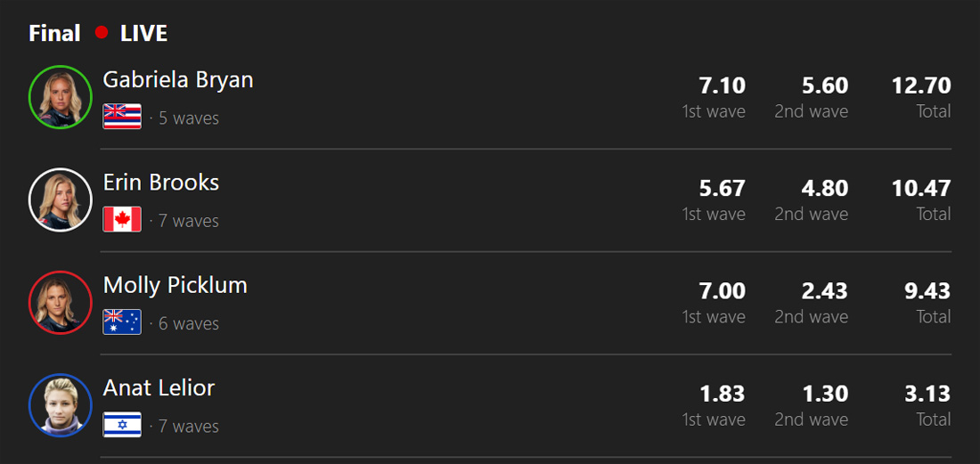This screenshot has width=980, height=464.
Task: Open Molly Picklum's red-ringed profile photo
Action: pyautogui.click(x=61, y=303)
